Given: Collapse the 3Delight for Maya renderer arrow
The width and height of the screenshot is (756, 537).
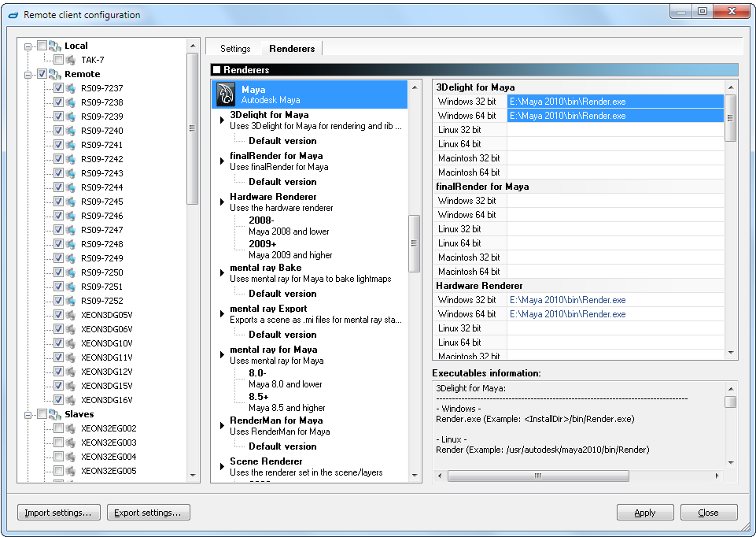Looking at the screenshot, I should click(x=222, y=120).
